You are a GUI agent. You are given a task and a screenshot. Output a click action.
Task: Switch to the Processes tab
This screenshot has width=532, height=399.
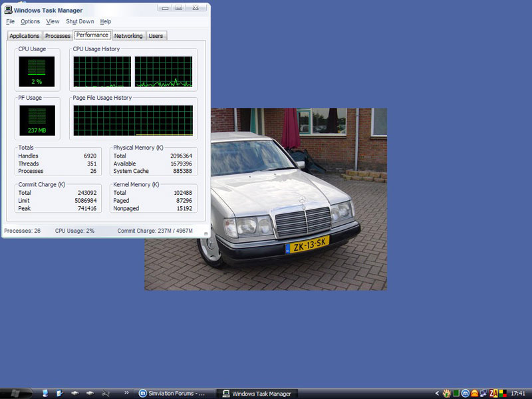[58, 36]
